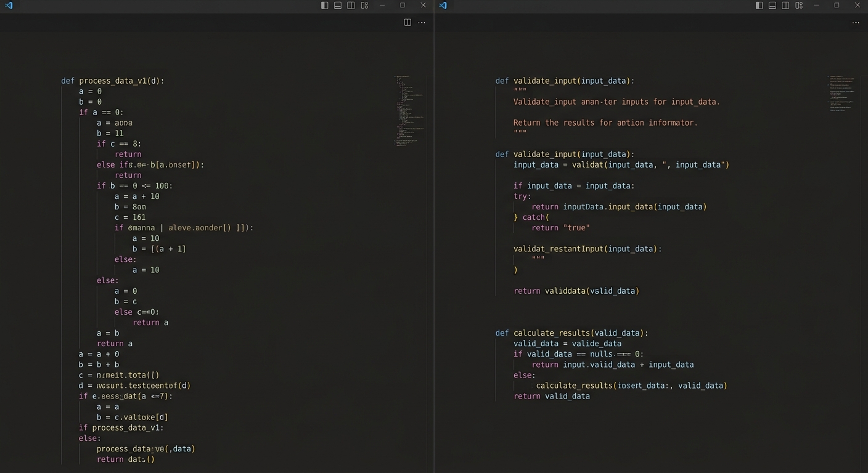Split the editor in left window

click(x=407, y=22)
